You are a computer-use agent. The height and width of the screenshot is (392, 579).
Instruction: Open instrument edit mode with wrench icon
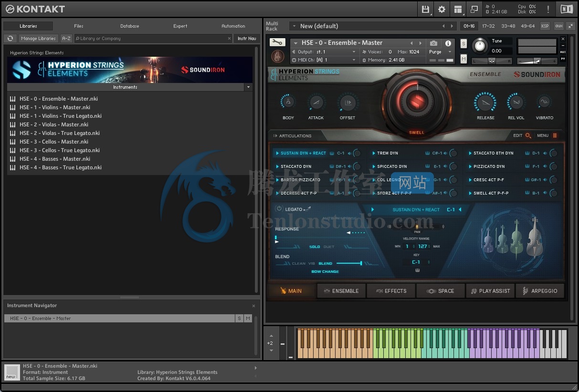point(277,42)
